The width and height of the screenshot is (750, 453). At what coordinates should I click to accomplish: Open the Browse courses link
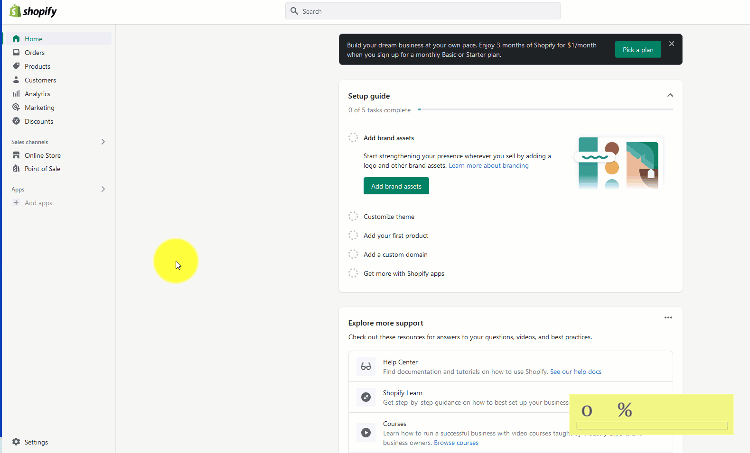point(456,442)
